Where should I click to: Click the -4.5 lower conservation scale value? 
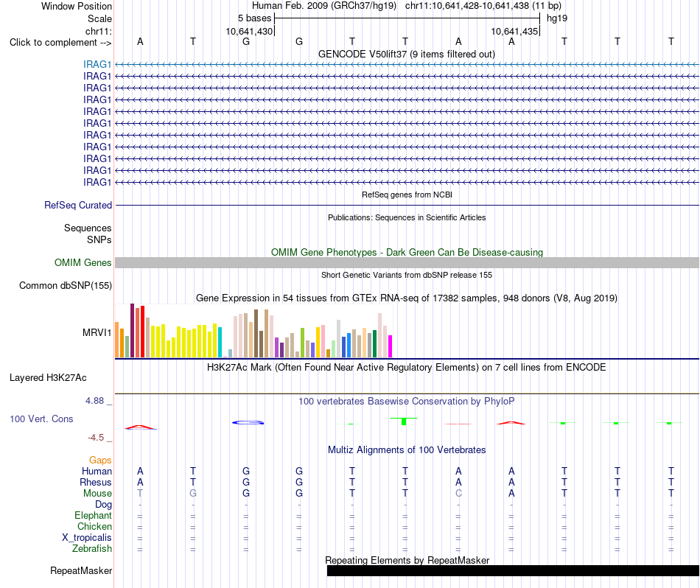96,438
